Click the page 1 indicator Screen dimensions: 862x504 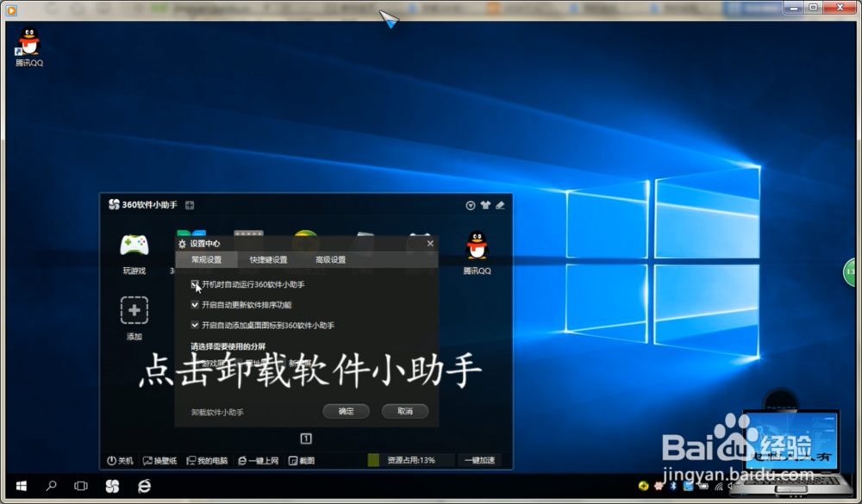point(306,438)
